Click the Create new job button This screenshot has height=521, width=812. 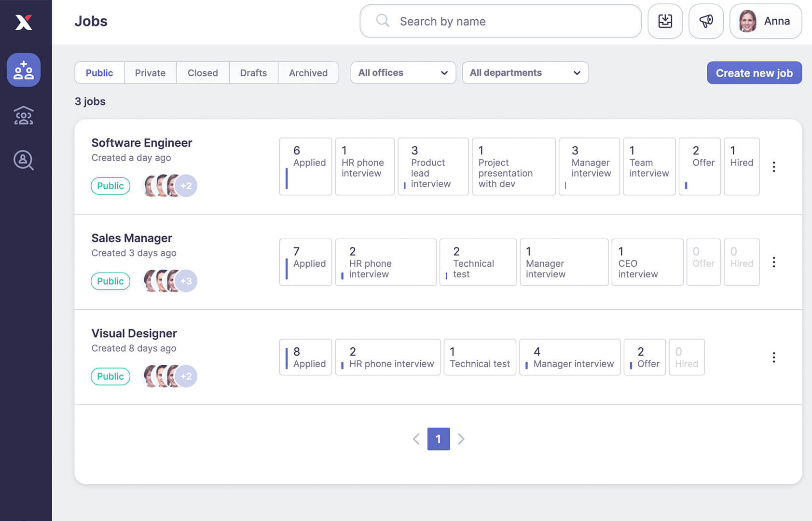click(754, 73)
